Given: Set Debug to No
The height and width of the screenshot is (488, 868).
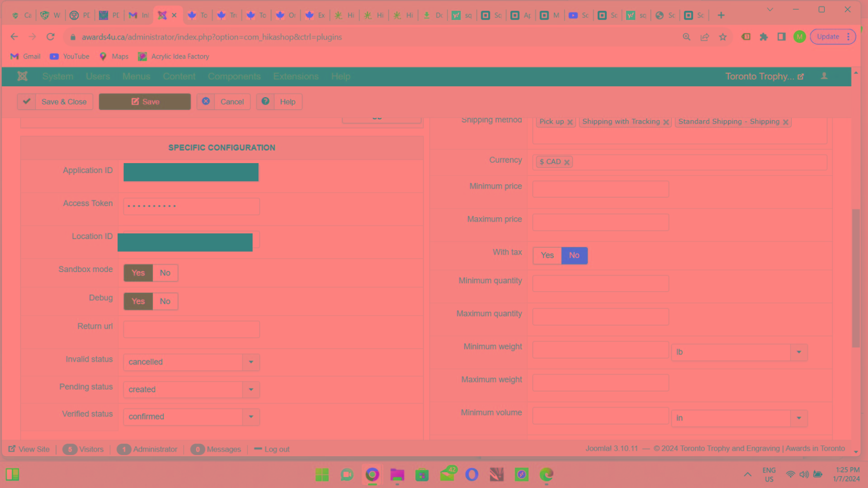Looking at the screenshot, I should pos(165,301).
